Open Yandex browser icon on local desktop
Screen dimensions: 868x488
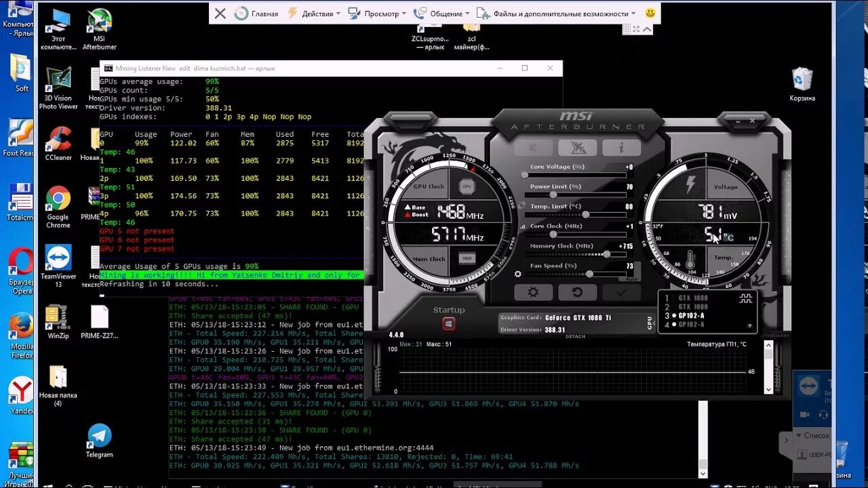[x=20, y=395]
